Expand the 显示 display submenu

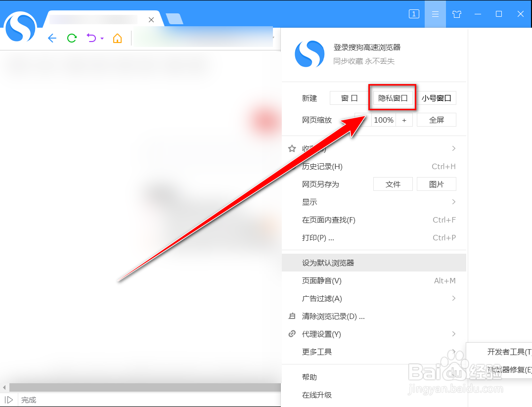tap(310, 202)
